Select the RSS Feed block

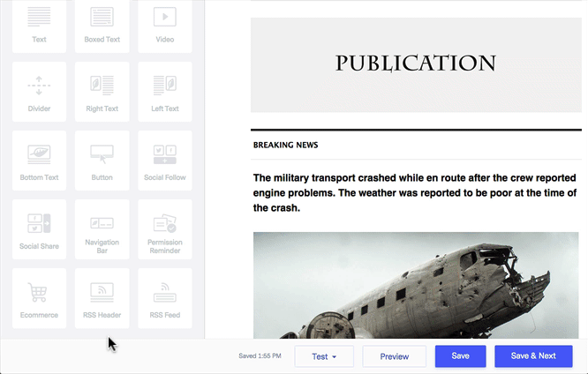(x=165, y=298)
